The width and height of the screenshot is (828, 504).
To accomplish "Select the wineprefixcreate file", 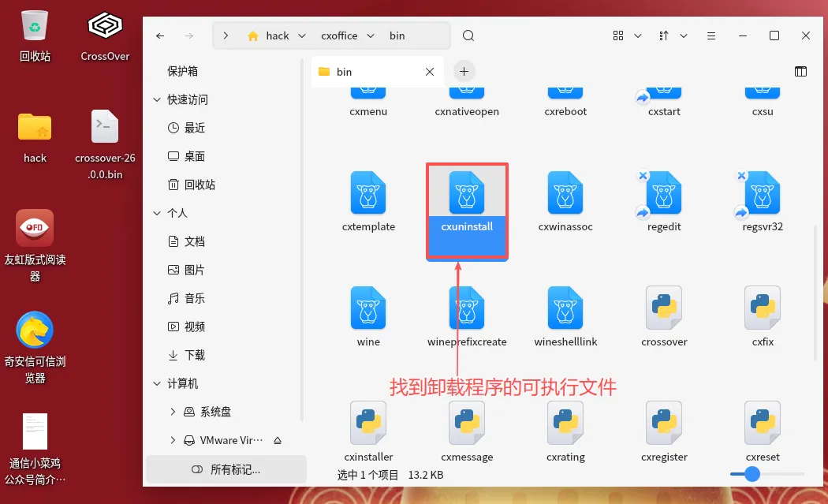I will 467,308.
